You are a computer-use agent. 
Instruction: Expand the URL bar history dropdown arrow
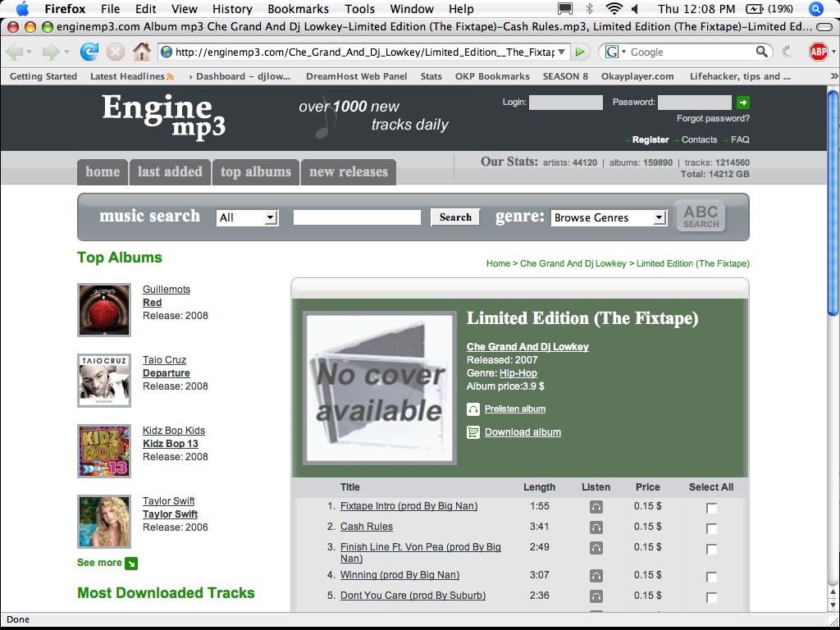click(x=561, y=52)
